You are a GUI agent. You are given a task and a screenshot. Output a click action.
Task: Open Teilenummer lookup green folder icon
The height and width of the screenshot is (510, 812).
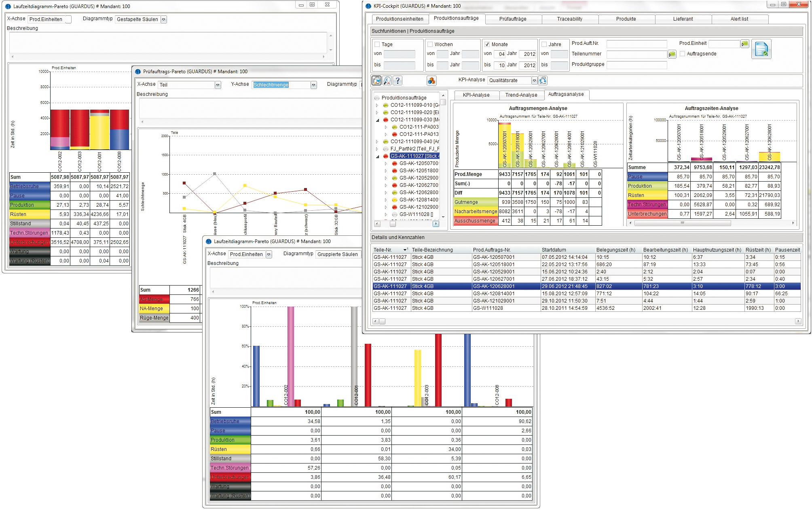pos(672,54)
